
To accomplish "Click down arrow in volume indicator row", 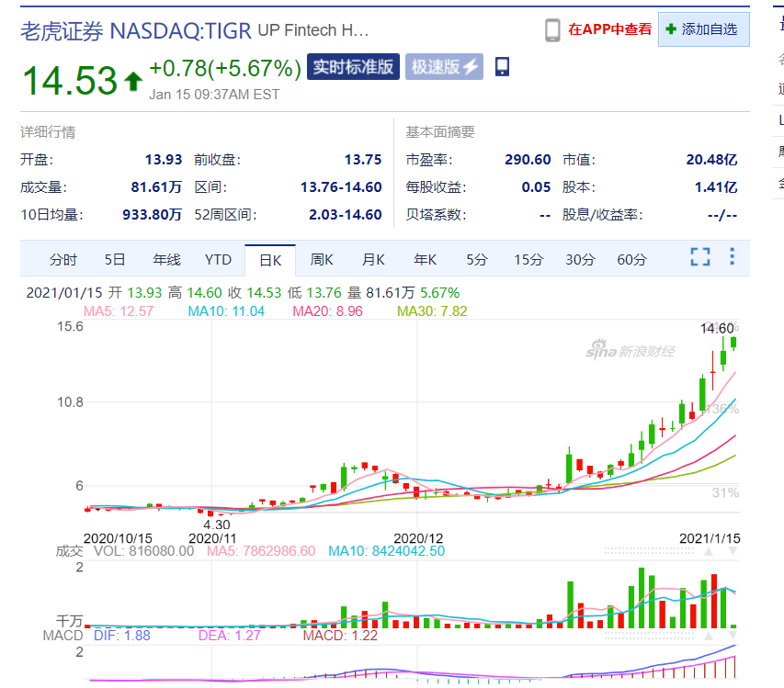I will point(733,552).
